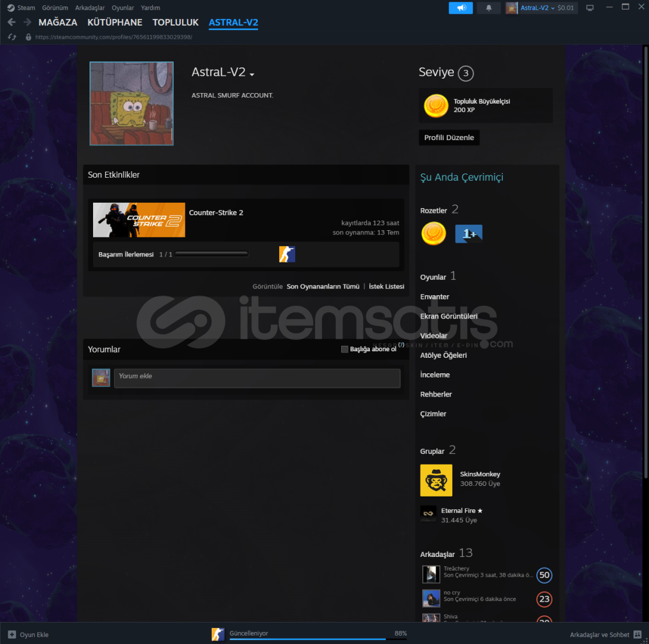Click the Başarım İlerlemesi progress bar
The height and width of the screenshot is (644, 649).
coord(212,254)
